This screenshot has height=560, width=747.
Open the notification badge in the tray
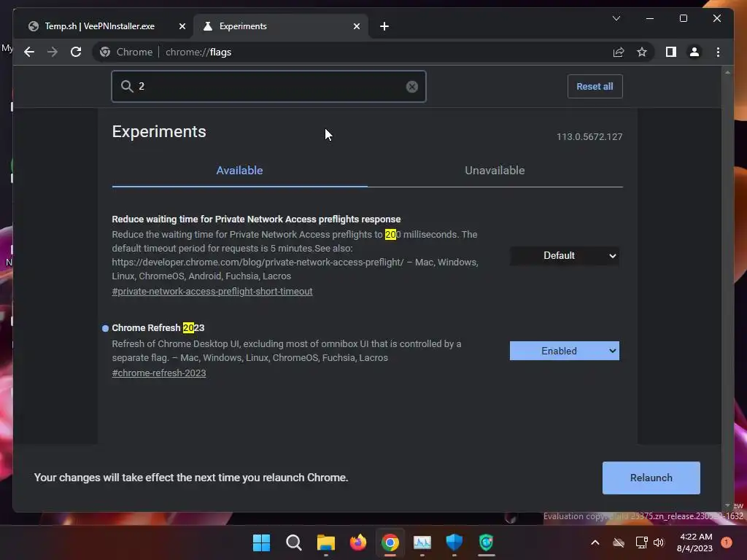(x=726, y=542)
